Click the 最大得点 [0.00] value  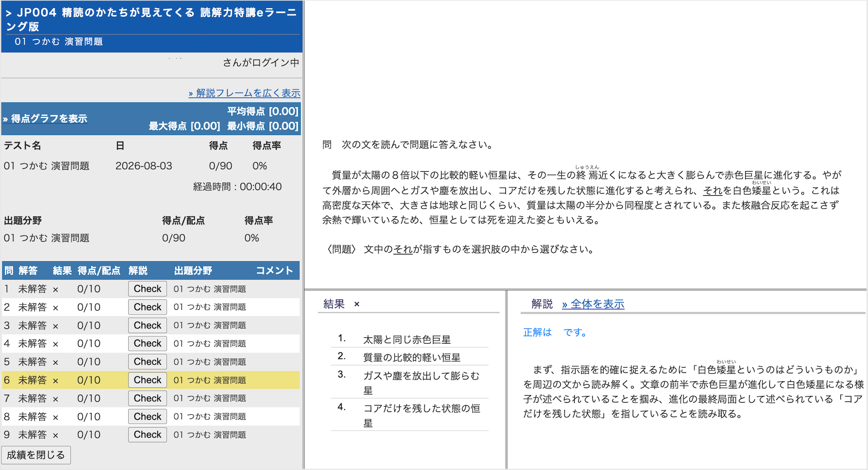point(184,126)
